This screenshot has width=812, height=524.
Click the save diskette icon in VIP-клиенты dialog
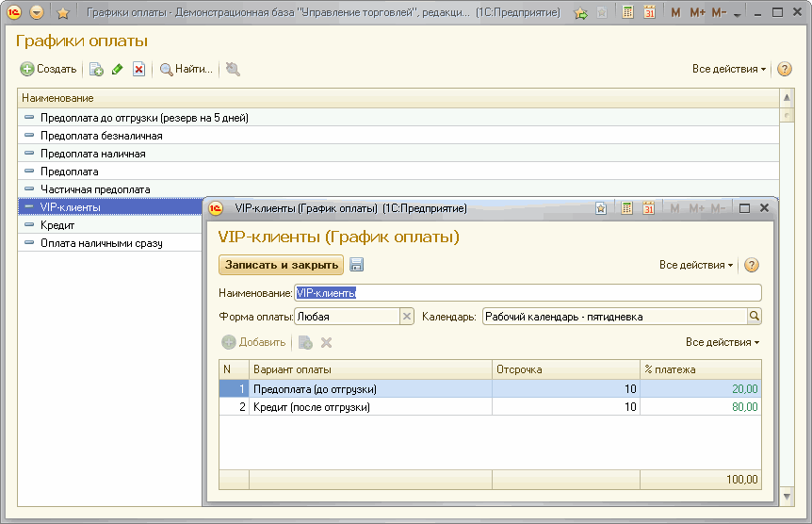(x=357, y=265)
